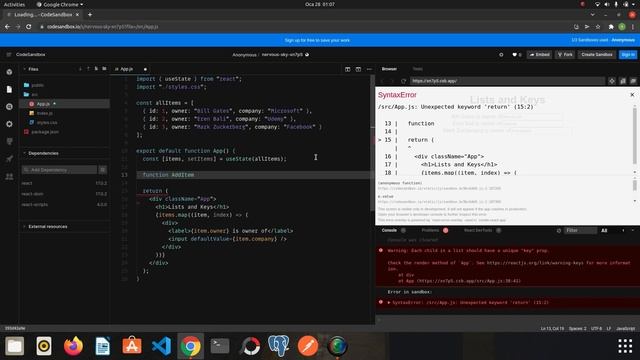Bookmark this page with star icon

pyautogui.click(x=598, y=27)
